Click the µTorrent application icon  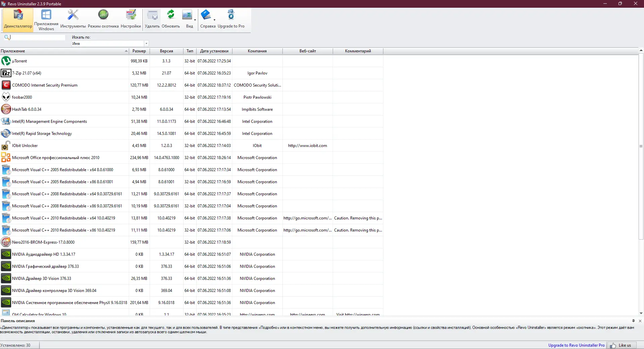click(6, 61)
